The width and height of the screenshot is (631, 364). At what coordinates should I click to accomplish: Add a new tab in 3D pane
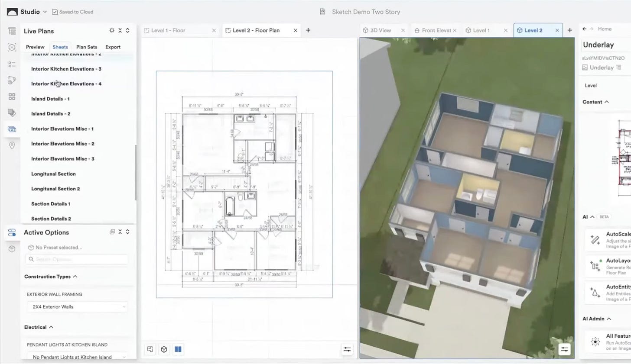[570, 30]
